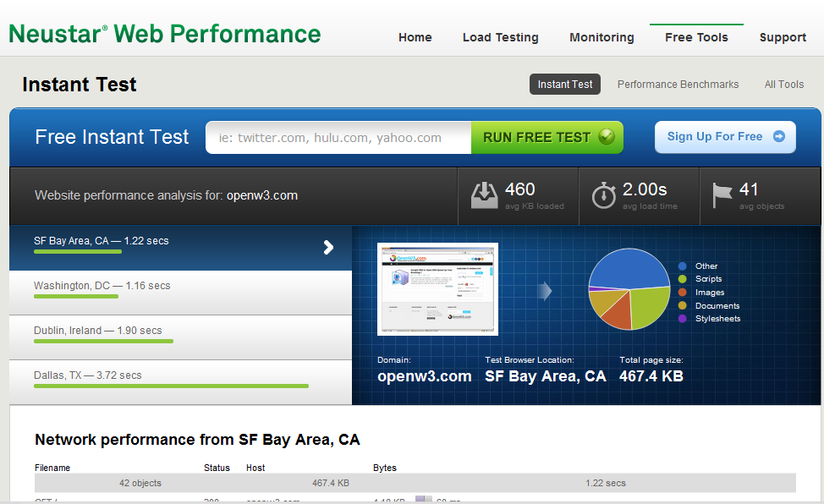Open the openw3.com page screenshot thumbnail
The width and height of the screenshot is (824, 504).
(437, 289)
